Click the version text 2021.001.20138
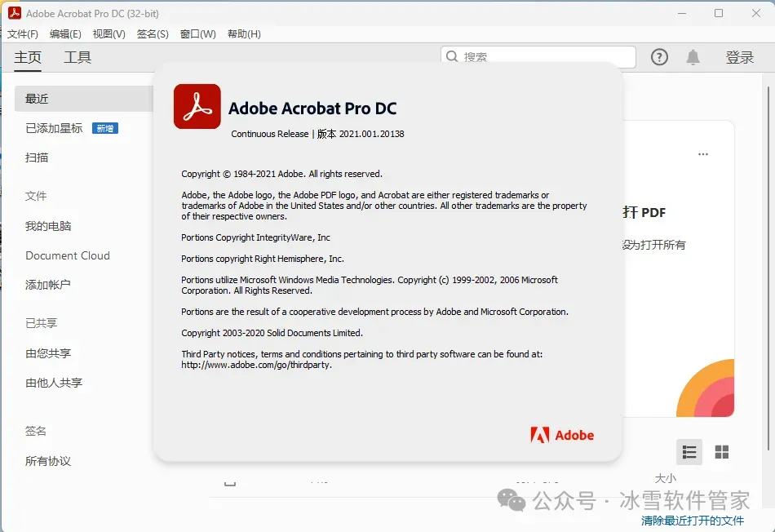Screen dimensions: 775x532 point(372,134)
